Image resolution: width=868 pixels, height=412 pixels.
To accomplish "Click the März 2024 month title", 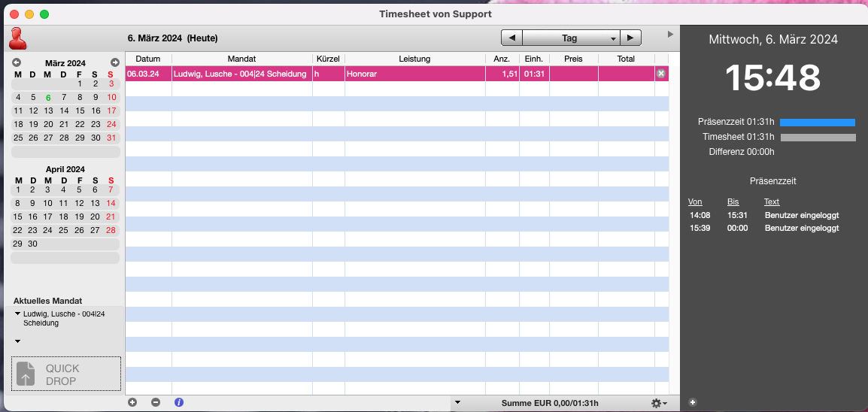I will tap(65, 63).
